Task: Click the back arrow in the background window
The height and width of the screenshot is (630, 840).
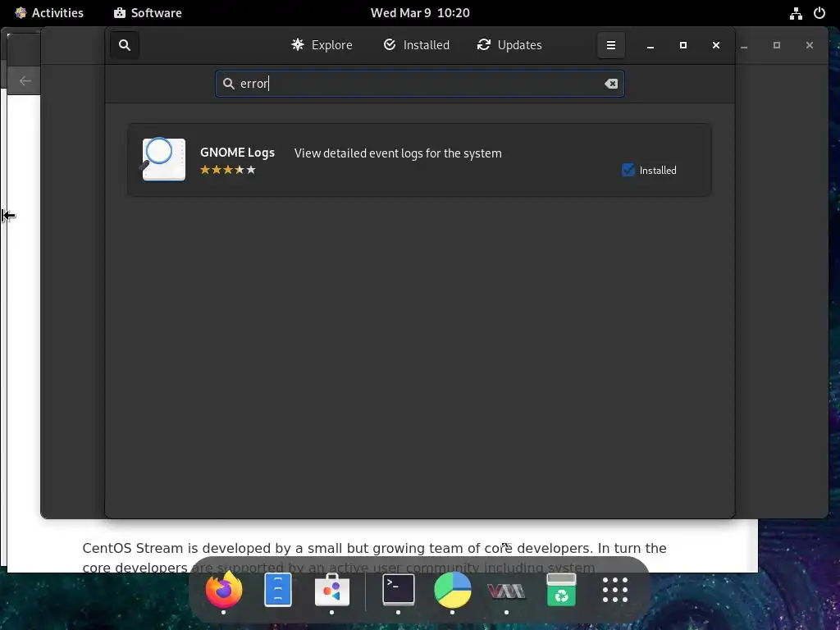Action: [x=25, y=81]
